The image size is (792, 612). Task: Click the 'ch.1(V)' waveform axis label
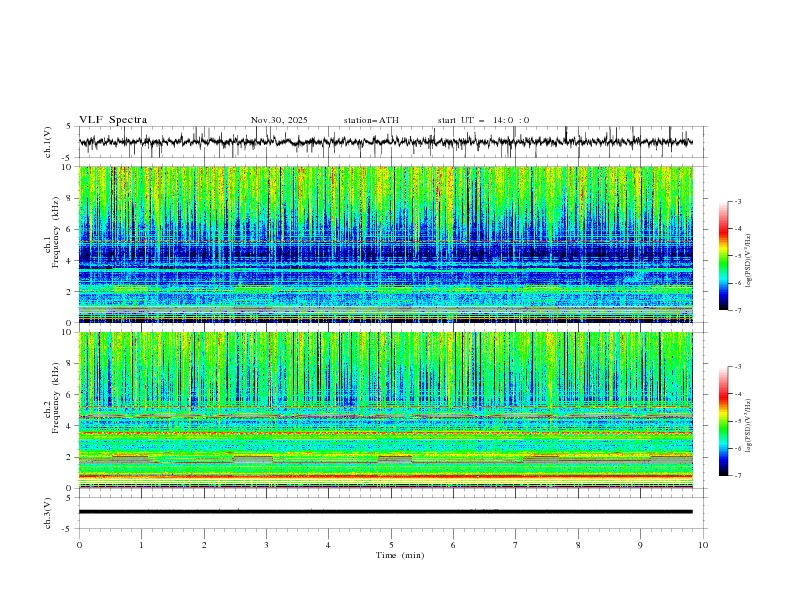pyautogui.click(x=48, y=142)
